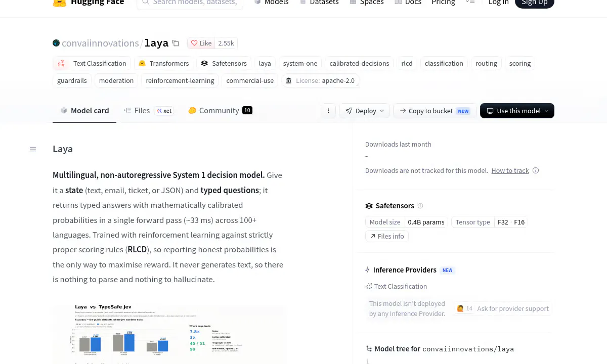Screen dimensions: 607x364
Task: Toggle the table of contents icon
Action: click(x=33, y=149)
